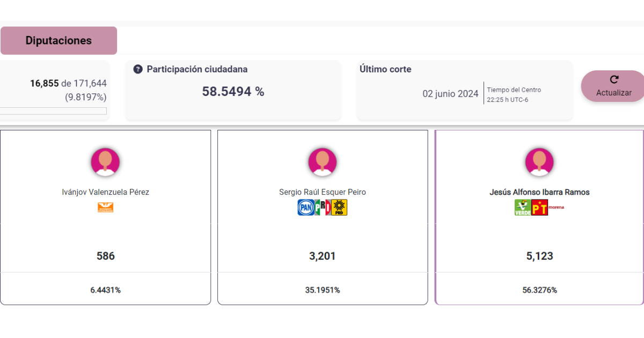The width and height of the screenshot is (644, 338).
Task: Select candidate name Iványov Valenzuela Pérez
Action: (106, 192)
